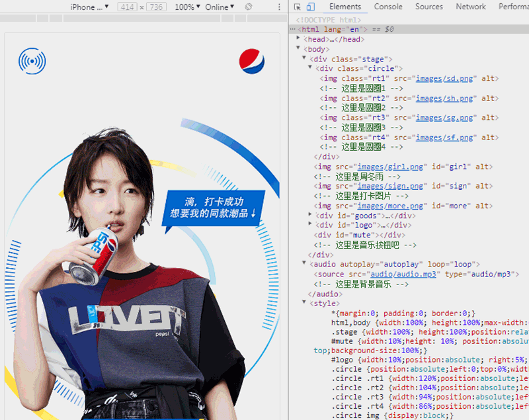Viewport: 529px width, 420px height.
Task: Select the img id="girl" element row
Action: 403,167
